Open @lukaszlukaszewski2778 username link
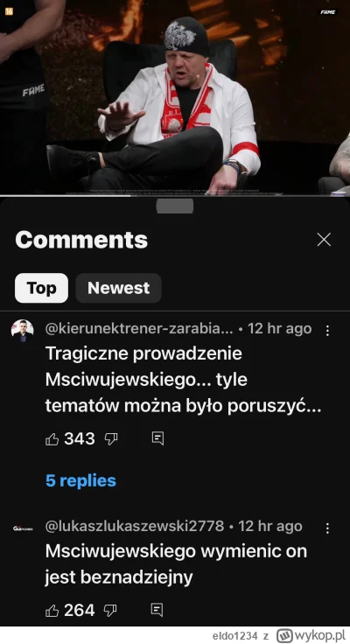Screen dimensions: 350x644 (135, 526)
